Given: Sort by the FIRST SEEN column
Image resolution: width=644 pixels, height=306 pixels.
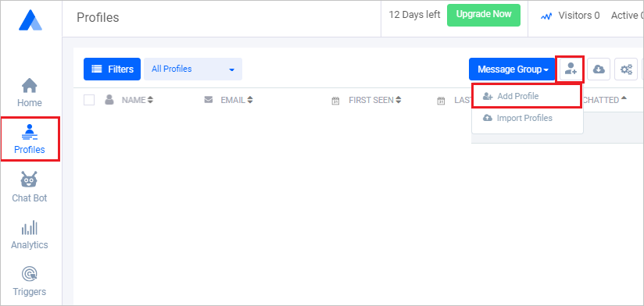Looking at the screenshot, I should point(375,100).
